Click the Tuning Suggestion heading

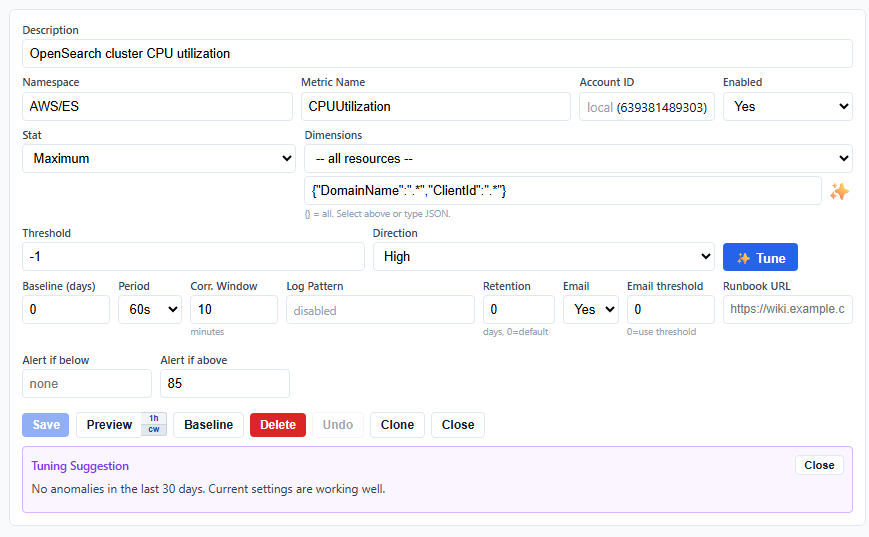tap(80, 466)
